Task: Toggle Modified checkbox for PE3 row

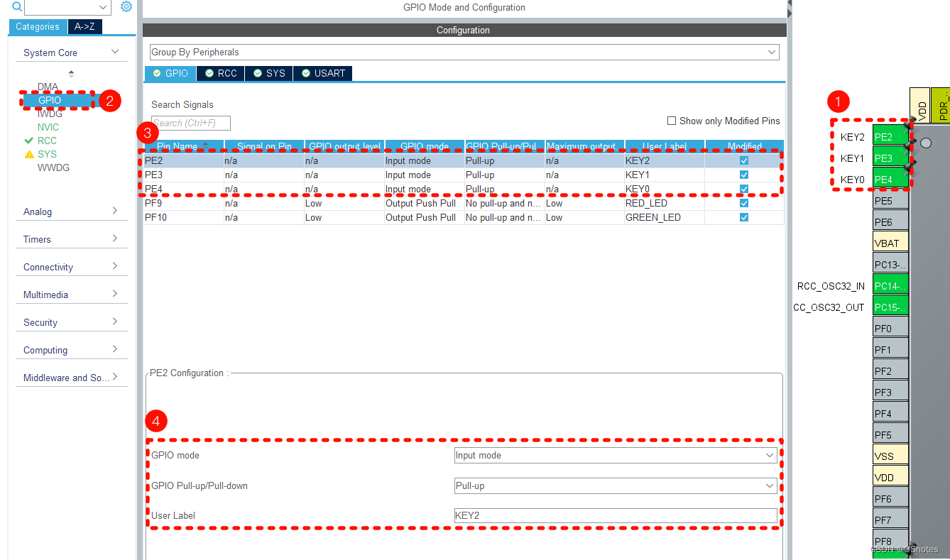Action: pyautogui.click(x=744, y=175)
